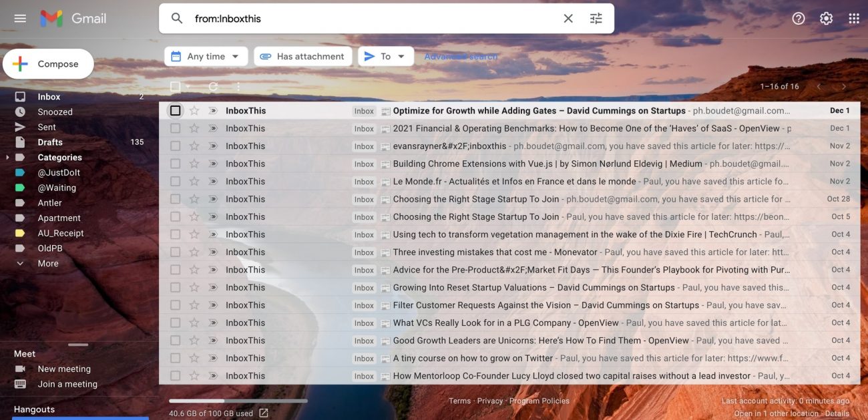Refresh the message list
Screen dimensions: 868x420
pyautogui.click(x=214, y=87)
